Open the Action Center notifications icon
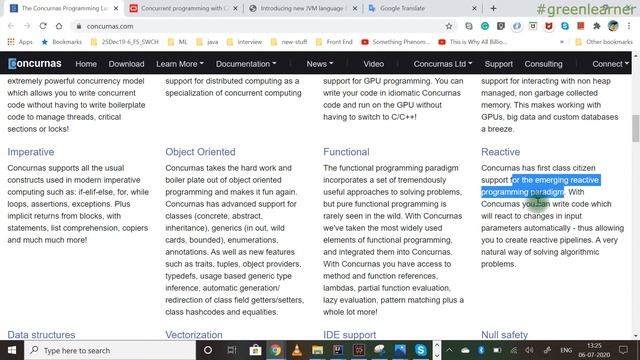640x360 pixels. (x=623, y=350)
